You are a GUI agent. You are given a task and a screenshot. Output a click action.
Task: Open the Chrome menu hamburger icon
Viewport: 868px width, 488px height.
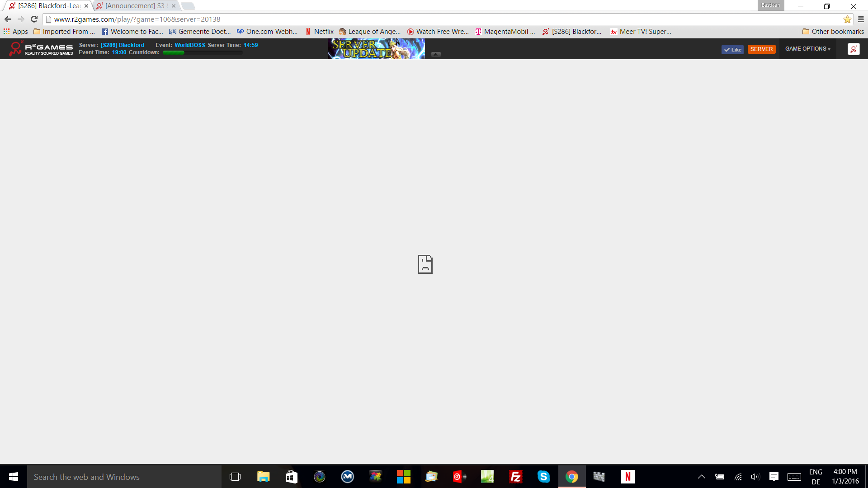click(861, 19)
